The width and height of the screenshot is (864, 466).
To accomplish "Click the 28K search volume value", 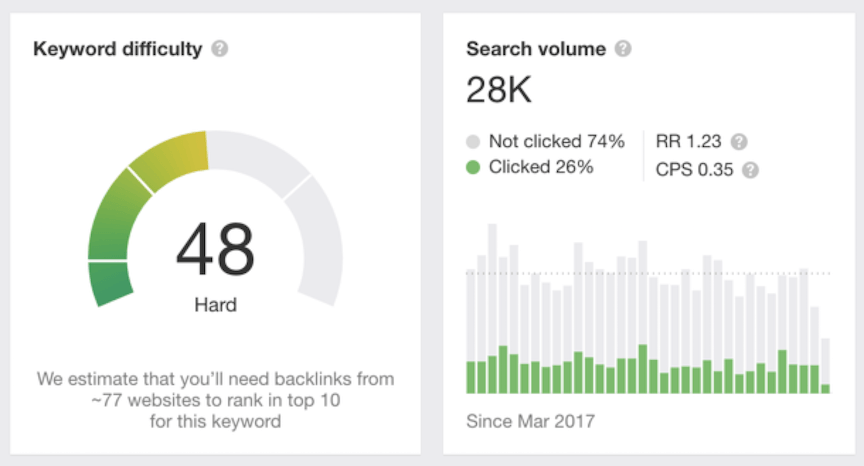I will point(499,91).
